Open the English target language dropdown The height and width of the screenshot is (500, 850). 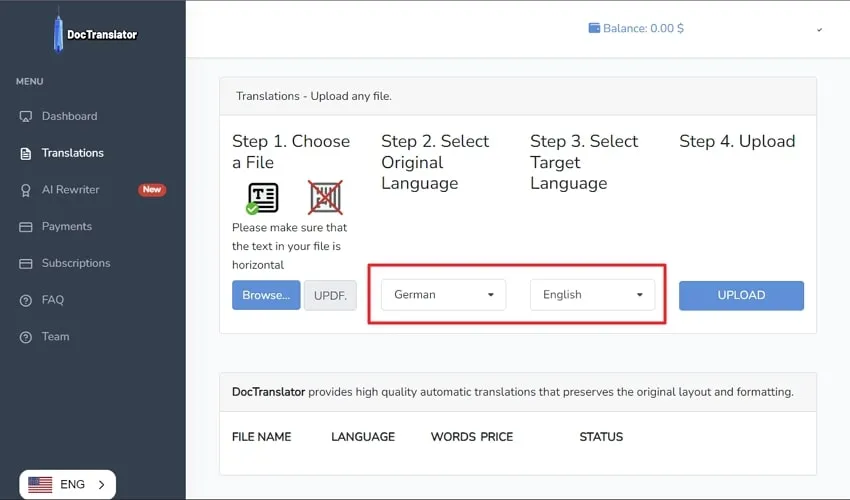593,294
